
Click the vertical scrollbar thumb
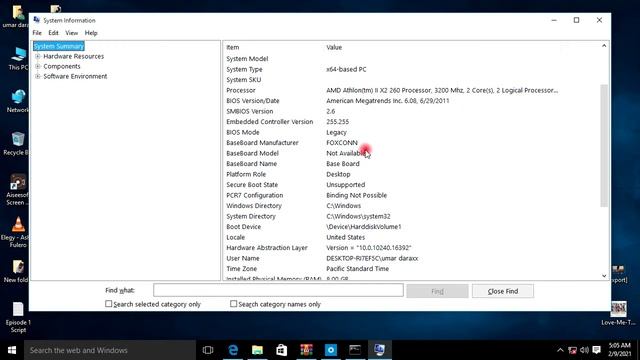(x=604, y=146)
